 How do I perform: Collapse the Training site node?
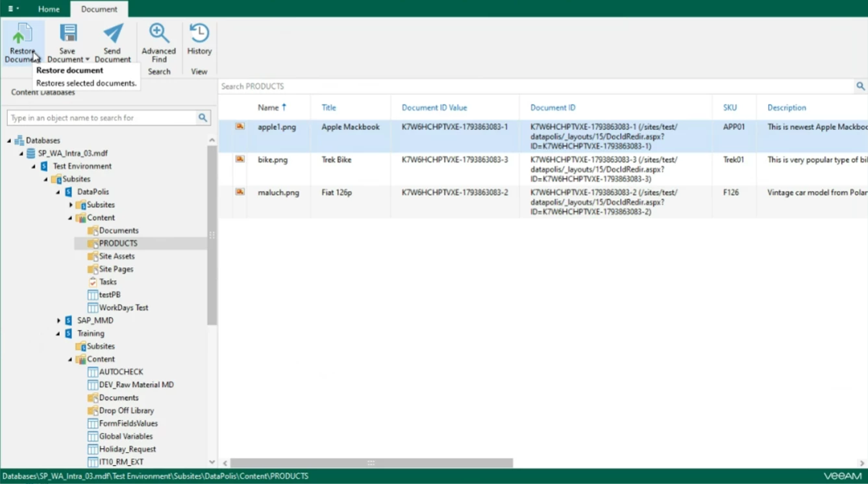pyautogui.click(x=58, y=333)
